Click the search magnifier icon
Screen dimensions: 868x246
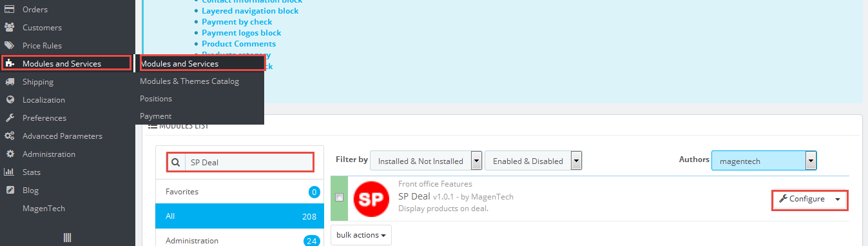tap(176, 162)
